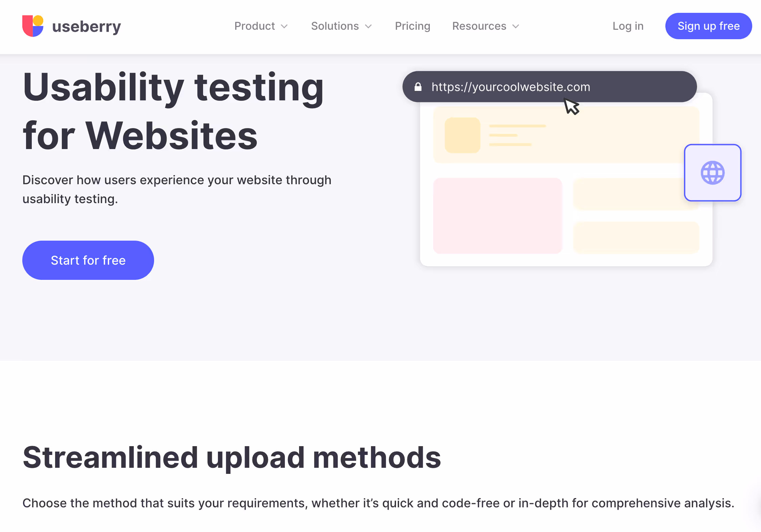Click the useberry wordmark text
The image size is (761, 532).
pyautogui.click(x=87, y=26)
